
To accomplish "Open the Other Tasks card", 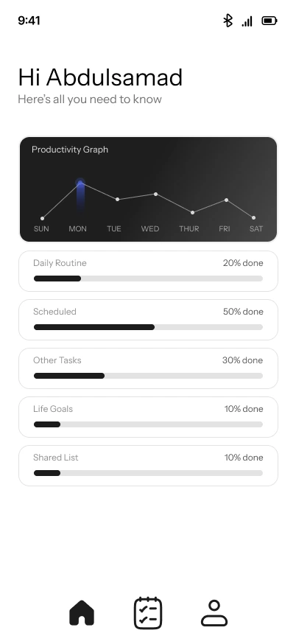I will (x=148, y=368).
